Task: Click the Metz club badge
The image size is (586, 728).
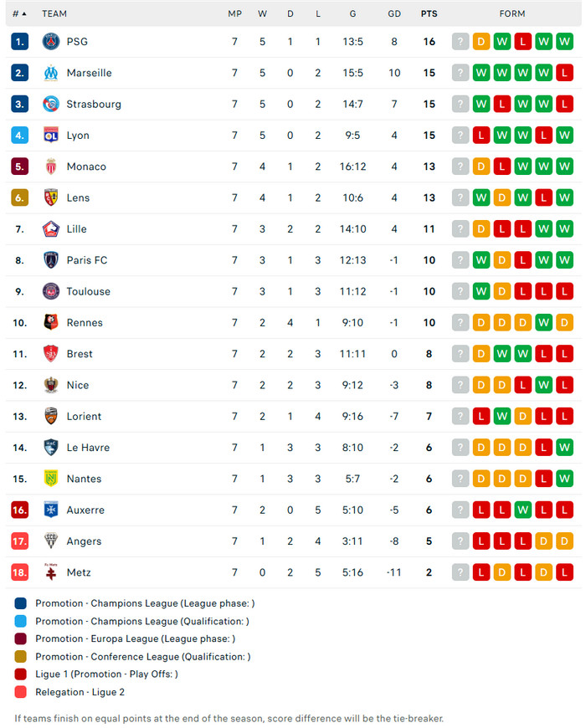Action: coord(51,572)
